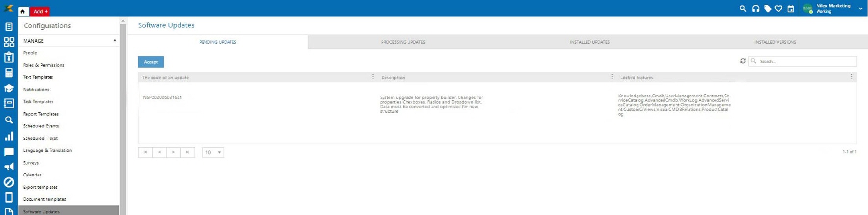Open the graduation cap sidebar icon
868x215 pixels.
click(9, 88)
